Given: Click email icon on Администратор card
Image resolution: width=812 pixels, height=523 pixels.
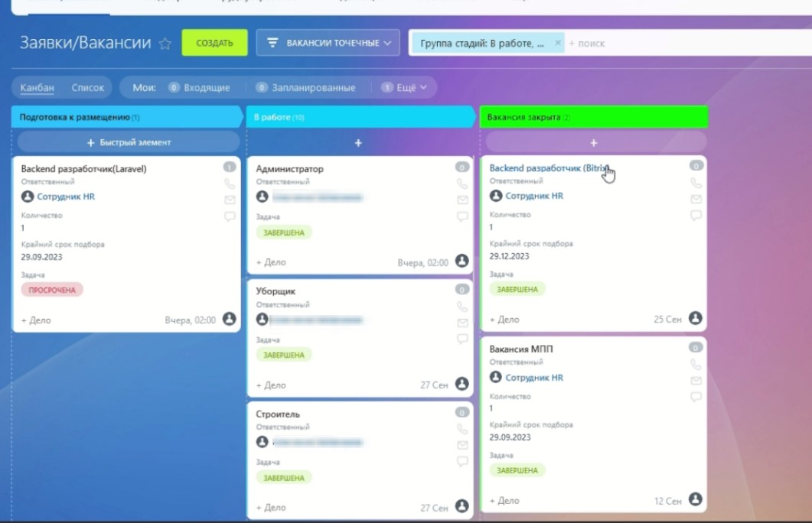Looking at the screenshot, I should [x=461, y=200].
